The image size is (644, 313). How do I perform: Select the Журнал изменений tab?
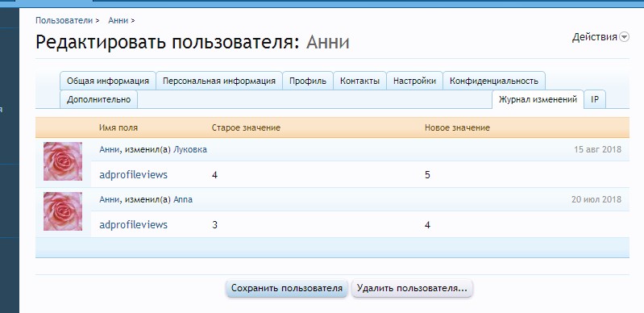[x=538, y=99]
